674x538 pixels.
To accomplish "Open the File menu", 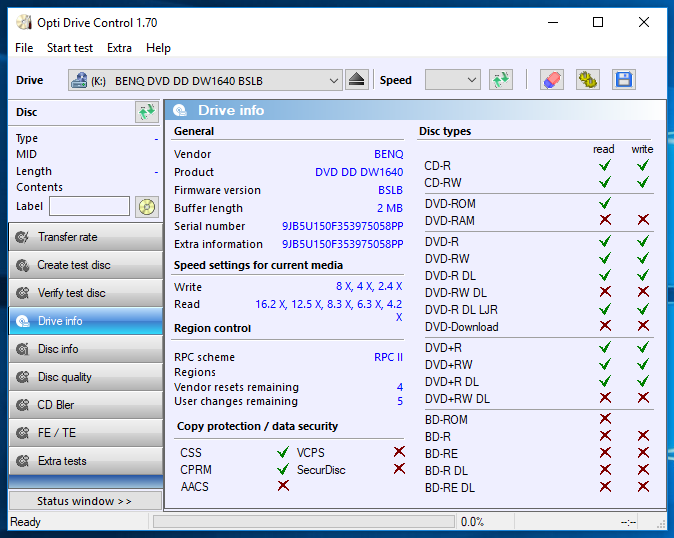I will [24, 48].
